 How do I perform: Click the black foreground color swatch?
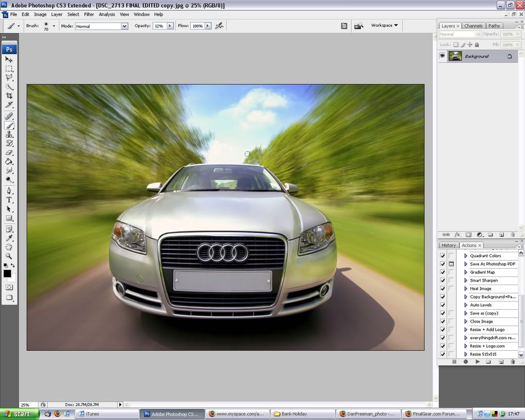7,273
